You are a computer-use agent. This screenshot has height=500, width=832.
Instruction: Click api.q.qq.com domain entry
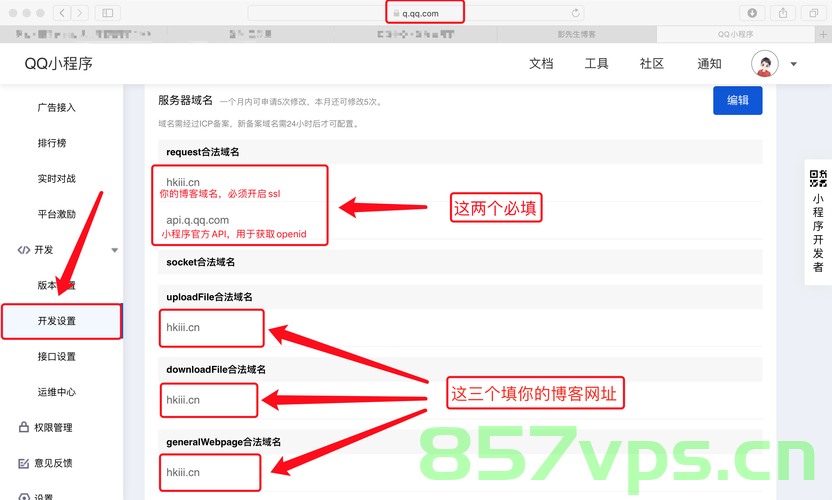[x=197, y=220]
